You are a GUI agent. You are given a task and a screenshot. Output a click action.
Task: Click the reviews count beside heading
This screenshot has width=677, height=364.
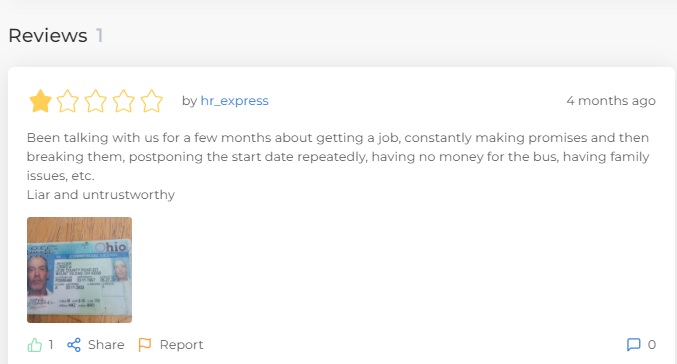[x=99, y=35]
